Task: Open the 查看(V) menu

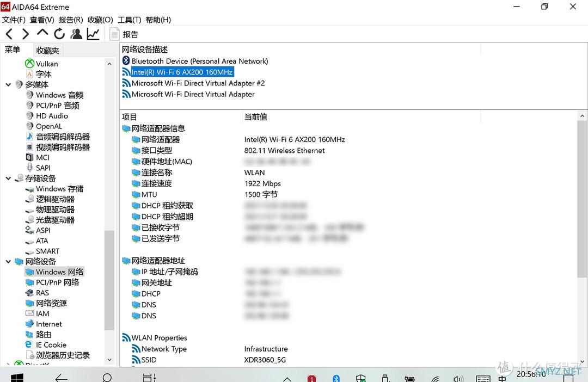Action: [42, 20]
